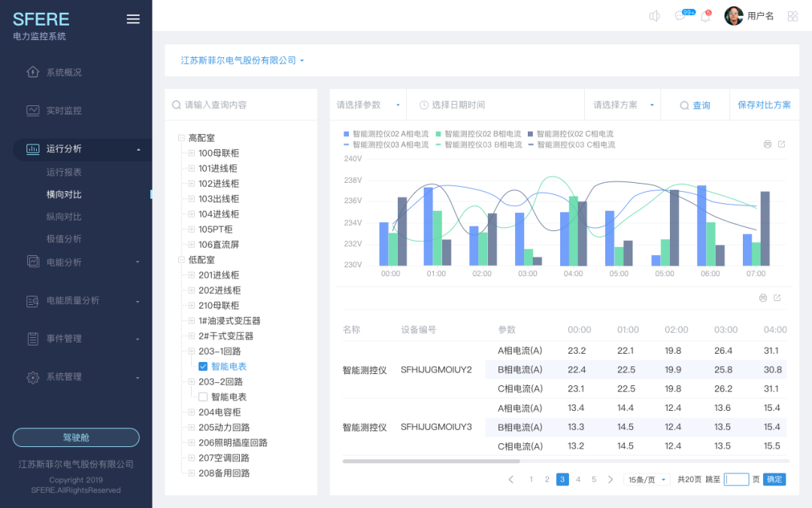Screen dimensions: 812x508
Task: Click the 驾驶舱 button
Action: pyautogui.click(x=76, y=437)
